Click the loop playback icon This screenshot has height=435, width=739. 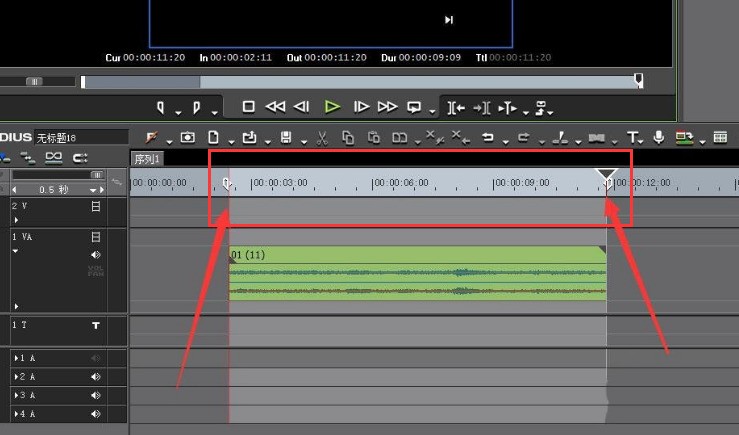coord(413,107)
